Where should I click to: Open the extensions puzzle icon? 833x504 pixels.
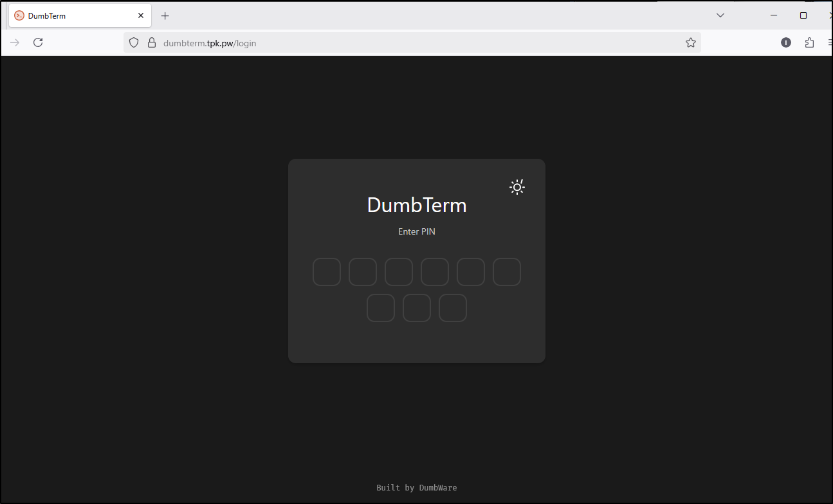[x=809, y=42]
